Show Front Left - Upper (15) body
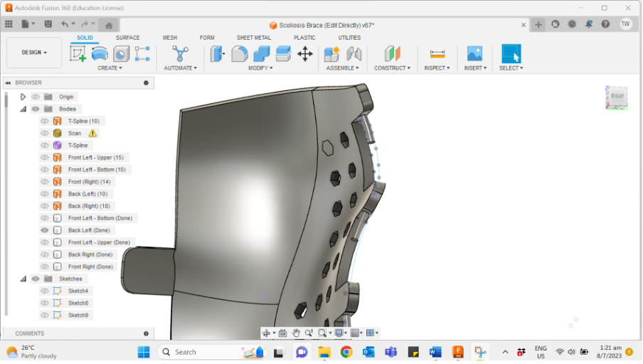 click(45, 157)
